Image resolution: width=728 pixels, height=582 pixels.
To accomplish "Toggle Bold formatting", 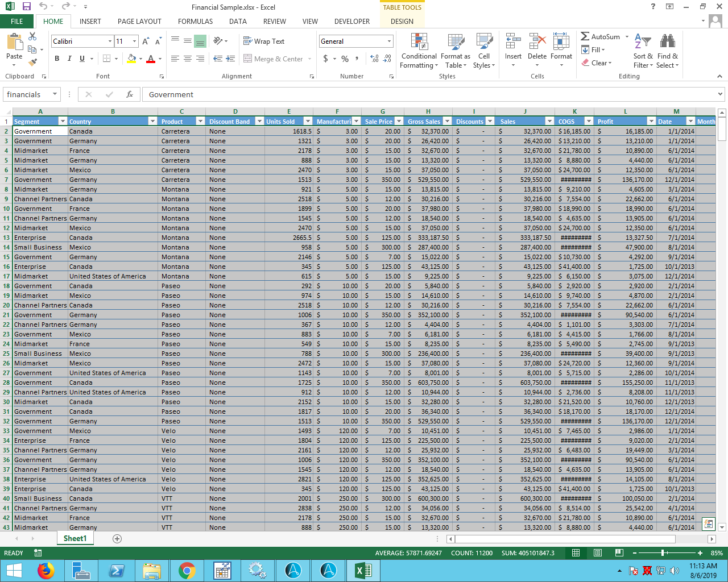I will [x=57, y=59].
